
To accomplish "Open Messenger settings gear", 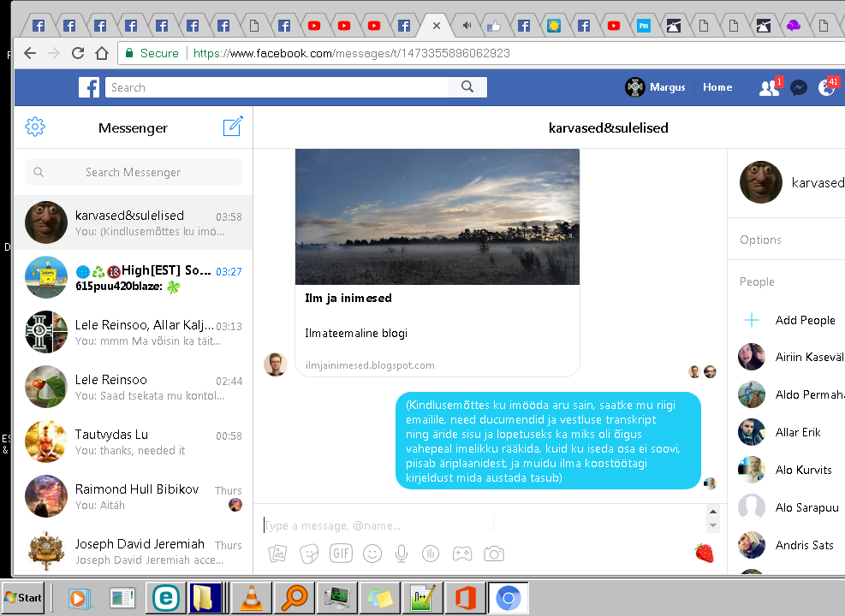I will coord(35,127).
